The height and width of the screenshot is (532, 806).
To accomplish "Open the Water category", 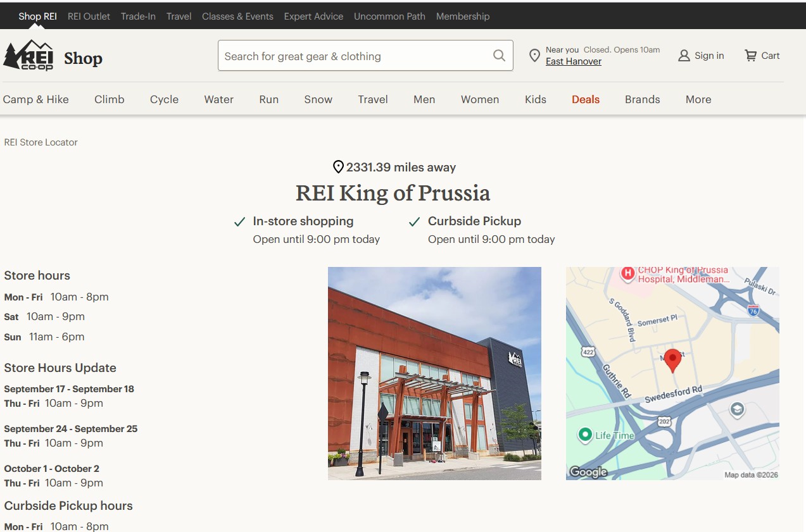I will [x=219, y=99].
